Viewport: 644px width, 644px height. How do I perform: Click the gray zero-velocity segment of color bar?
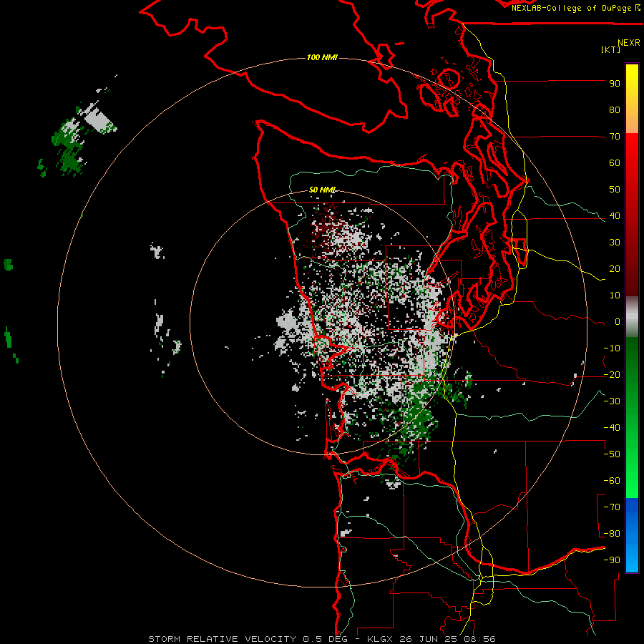click(x=632, y=317)
